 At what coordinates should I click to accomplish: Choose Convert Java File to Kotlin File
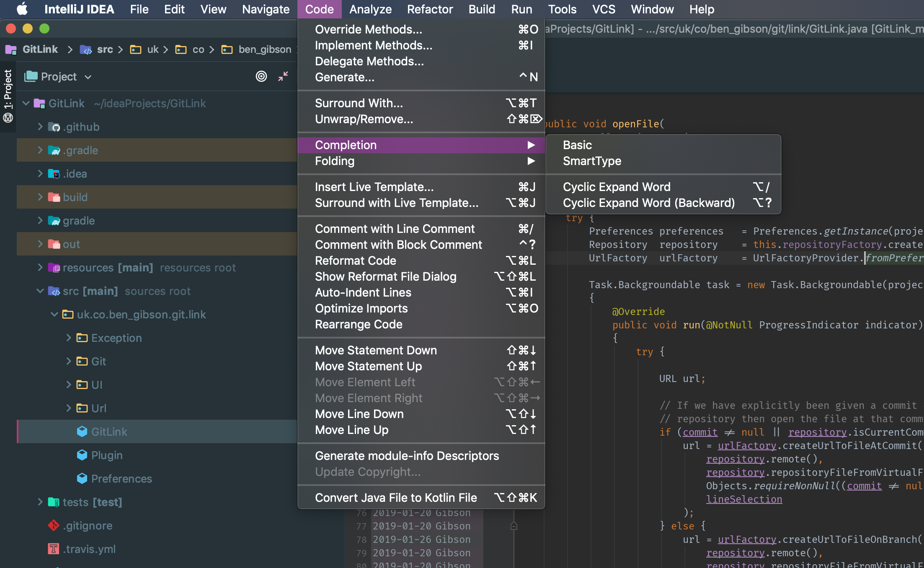coord(396,498)
